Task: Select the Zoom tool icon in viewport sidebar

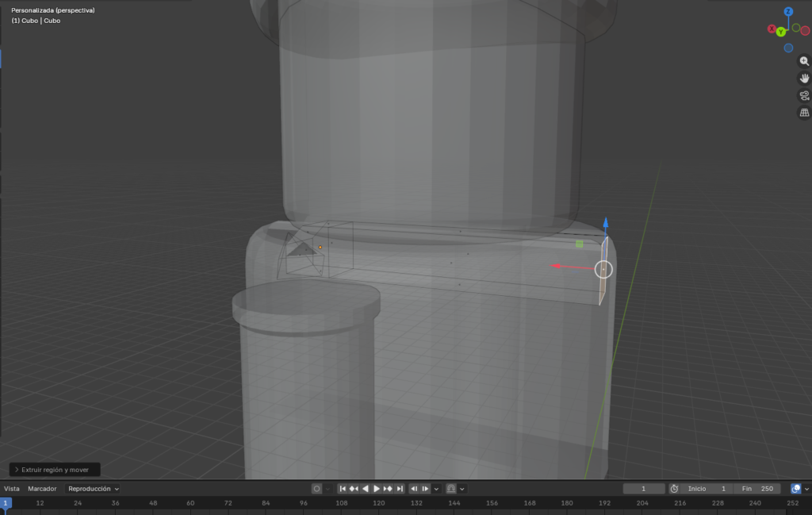Action: point(804,61)
